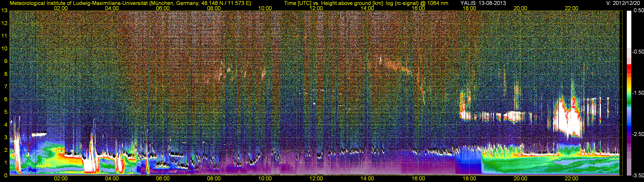Click the Meteorological Institute of Ludwig-Maximilians-Universität title

(x=79, y=3)
